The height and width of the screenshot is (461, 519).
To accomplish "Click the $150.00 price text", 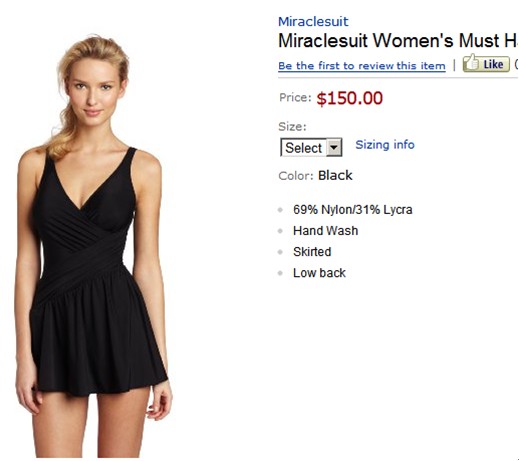I will (349, 98).
